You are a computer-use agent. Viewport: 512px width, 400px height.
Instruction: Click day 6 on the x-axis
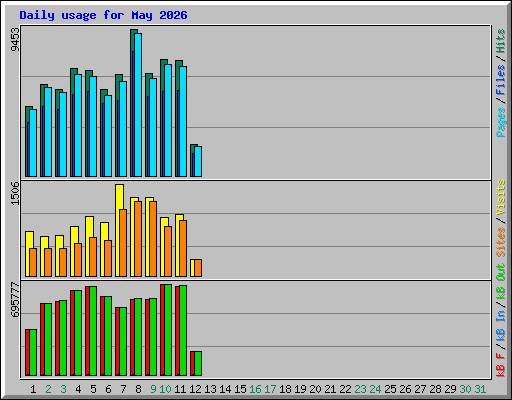click(x=108, y=389)
